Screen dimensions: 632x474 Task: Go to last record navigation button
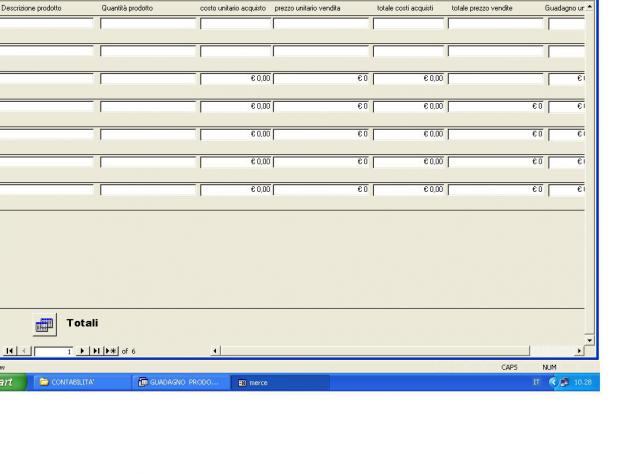click(96, 351)
